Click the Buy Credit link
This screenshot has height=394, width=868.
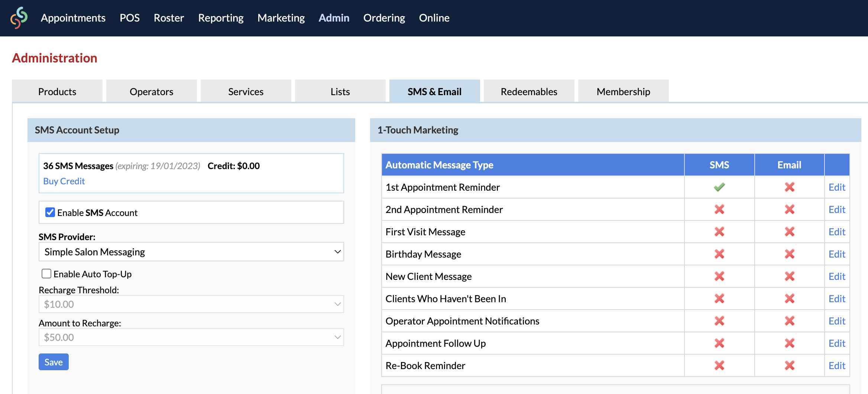click(x=64, y=181)
